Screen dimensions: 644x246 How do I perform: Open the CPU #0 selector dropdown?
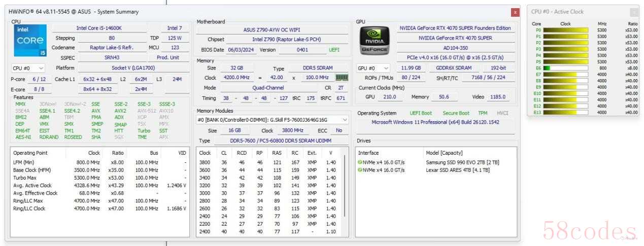[x=28, y=68]
